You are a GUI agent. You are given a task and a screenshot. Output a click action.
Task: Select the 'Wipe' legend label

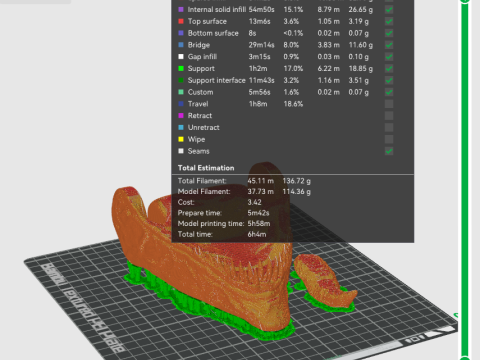click(x=196, y=139)
